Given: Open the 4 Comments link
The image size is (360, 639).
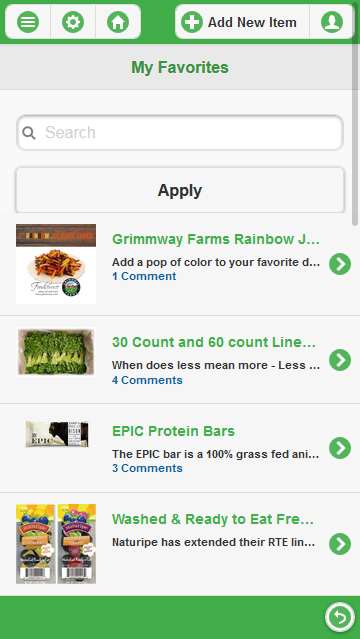Looking at the screenshot, I should (x=147, y=380).
